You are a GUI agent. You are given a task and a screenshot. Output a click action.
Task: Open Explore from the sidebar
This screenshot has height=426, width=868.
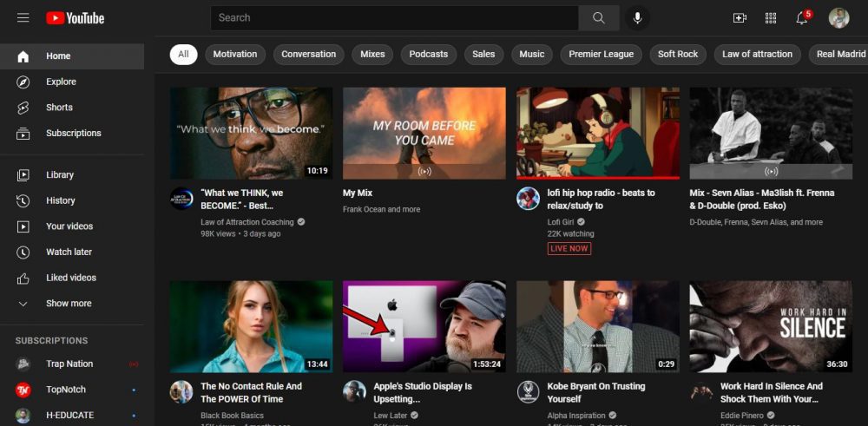72,82
